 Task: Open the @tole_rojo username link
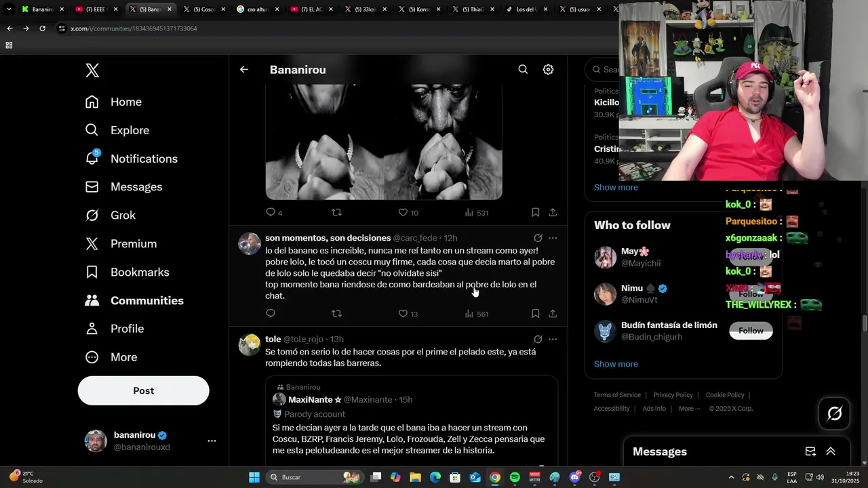[x=303, y=339]
